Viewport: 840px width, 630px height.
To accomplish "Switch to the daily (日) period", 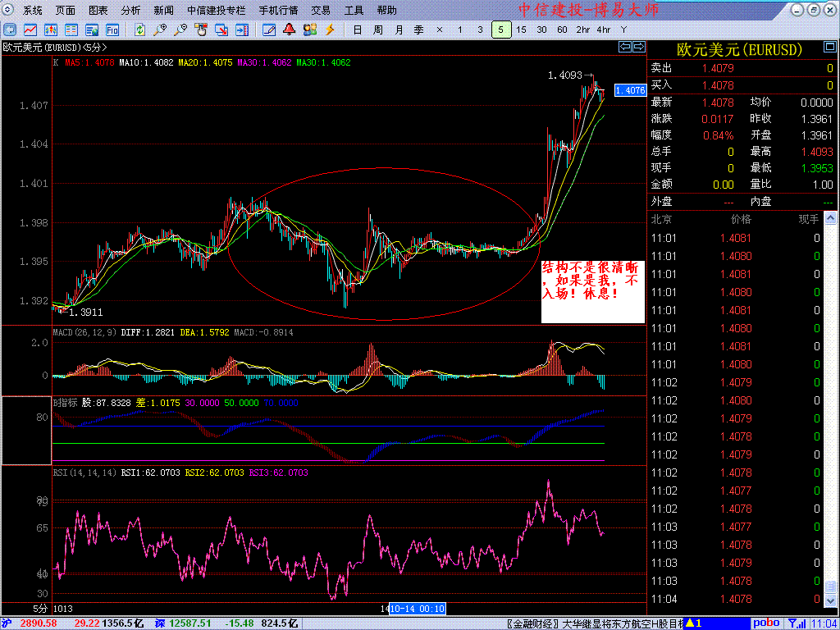I will point(358,30).
